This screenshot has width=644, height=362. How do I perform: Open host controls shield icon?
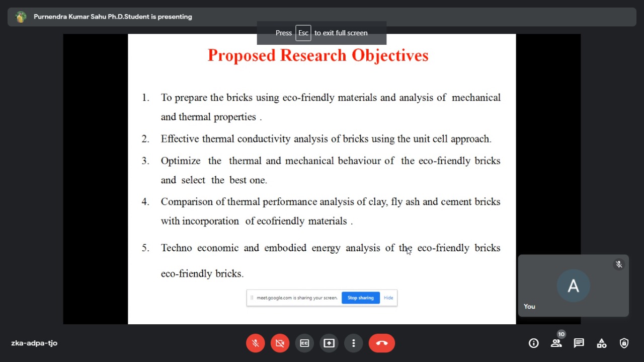[624, 343]
